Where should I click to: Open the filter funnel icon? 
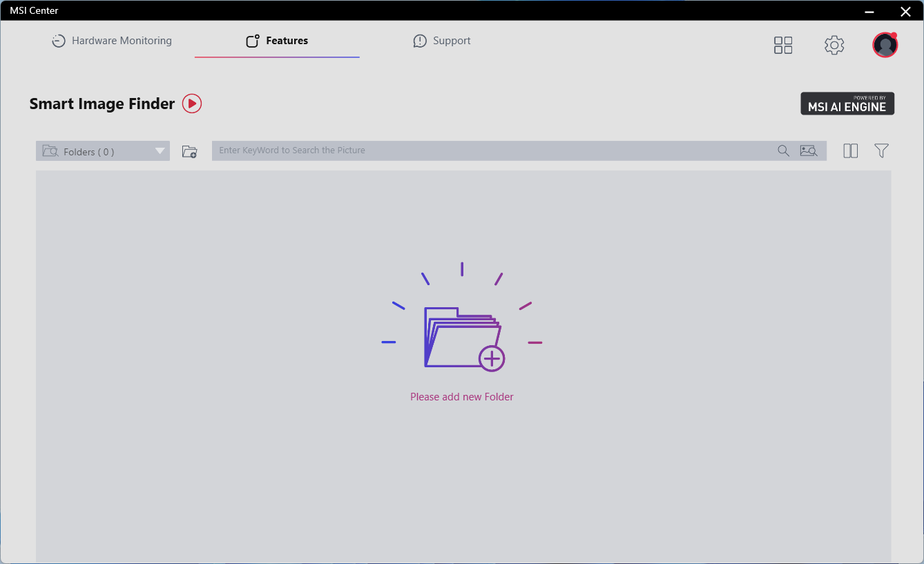pos(881,150)
